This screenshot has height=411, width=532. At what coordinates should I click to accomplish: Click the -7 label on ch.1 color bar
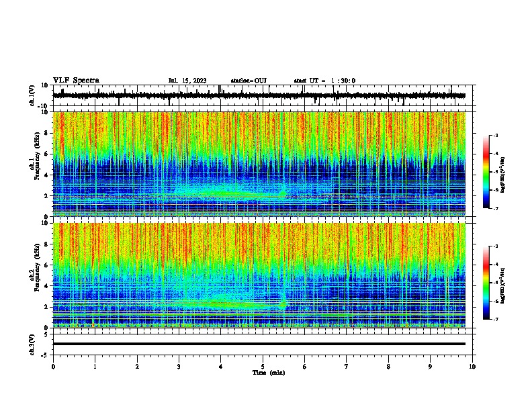point(495,208)
